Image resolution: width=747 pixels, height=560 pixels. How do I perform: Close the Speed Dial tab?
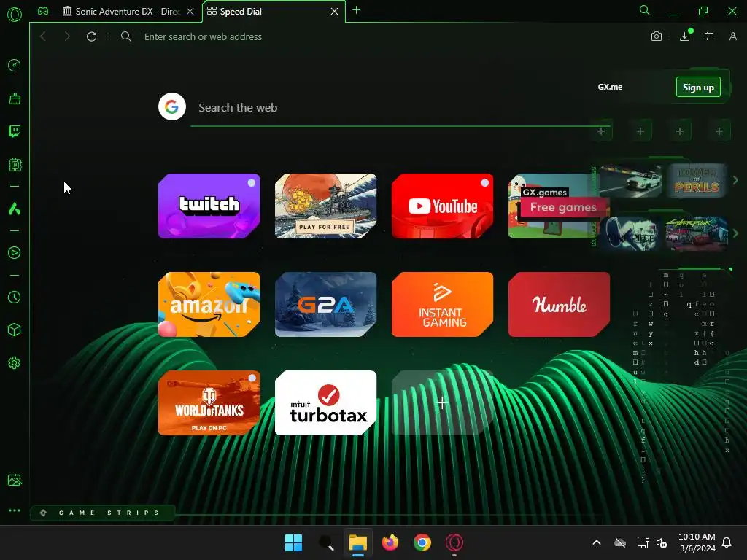[334, 11]
